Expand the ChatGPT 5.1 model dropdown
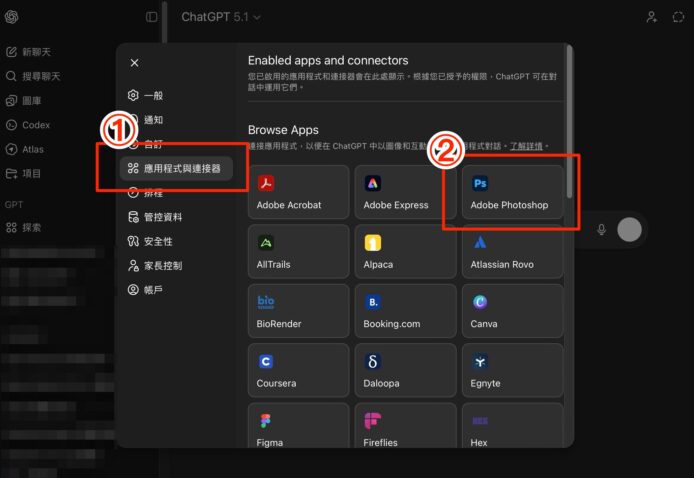Screen dimensions: 694x478 221,17
